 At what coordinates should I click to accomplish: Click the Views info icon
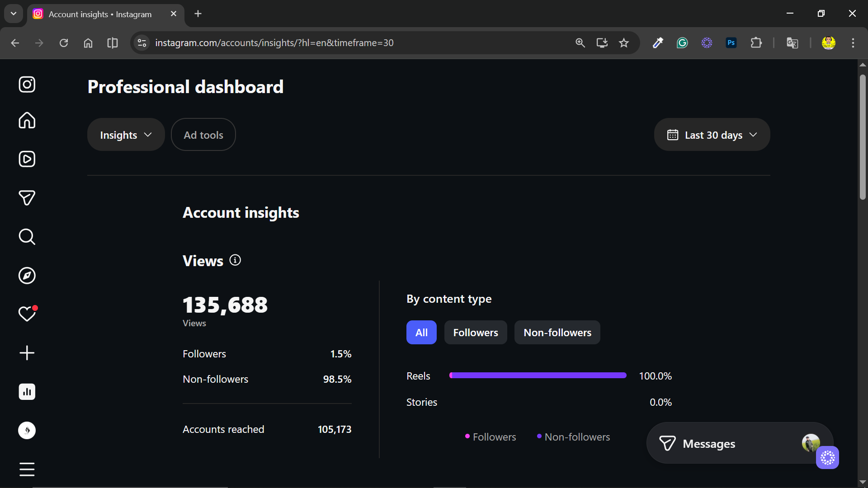coord(235,260)
